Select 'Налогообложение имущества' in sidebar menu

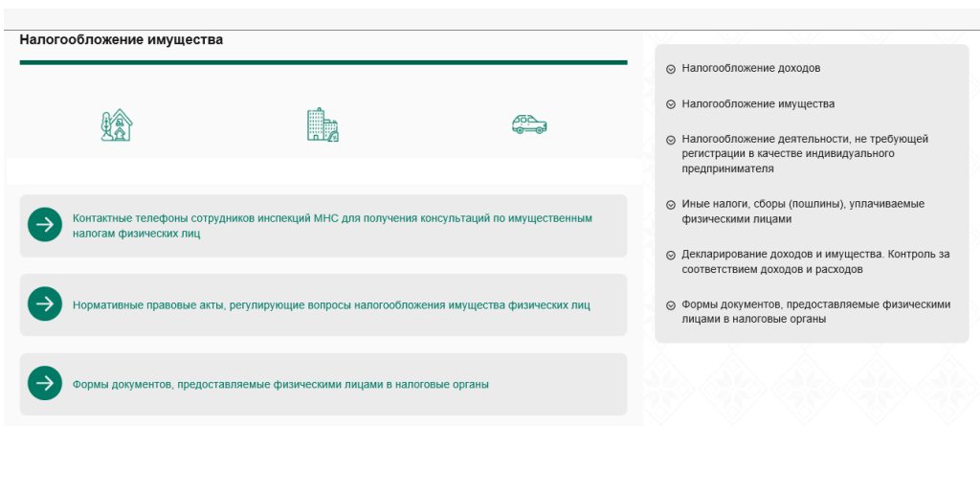point(758,104)
